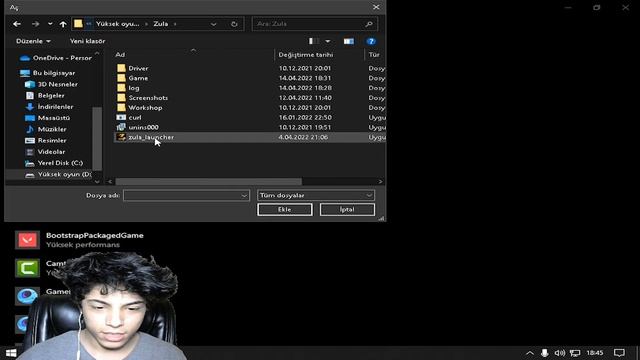Navigate up one folder level
The image size is (640, 360).
coord(63,24)
